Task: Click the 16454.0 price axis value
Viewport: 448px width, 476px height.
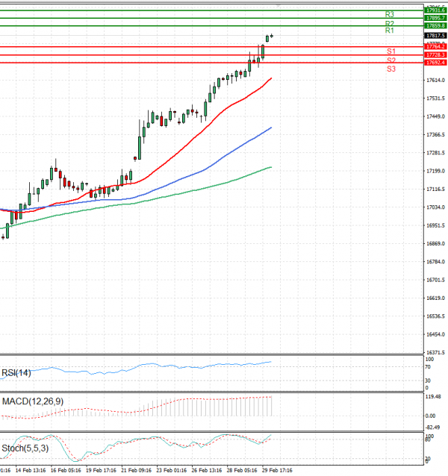Action: coord(435,334)
